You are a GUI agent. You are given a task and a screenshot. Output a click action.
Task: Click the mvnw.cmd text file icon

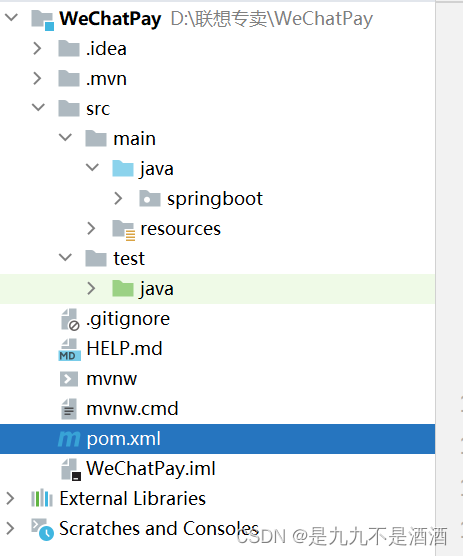(69, 409)
